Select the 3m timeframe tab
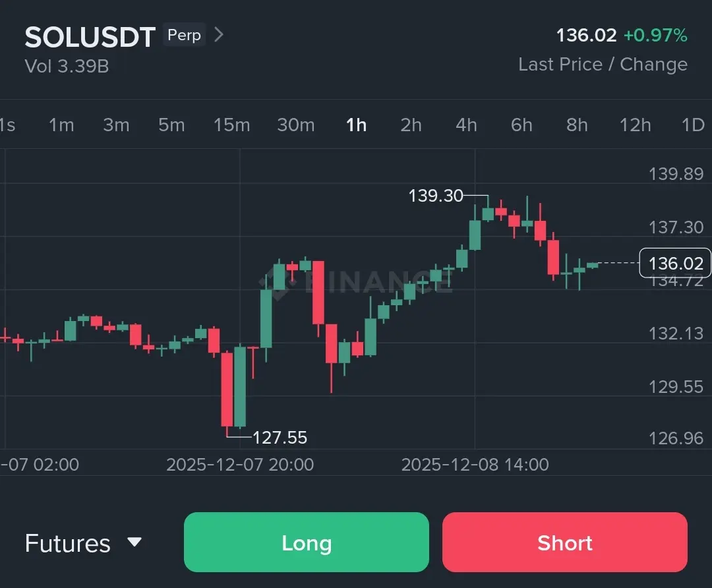Screen dimensions: 712x588 [x=116, y=125]
